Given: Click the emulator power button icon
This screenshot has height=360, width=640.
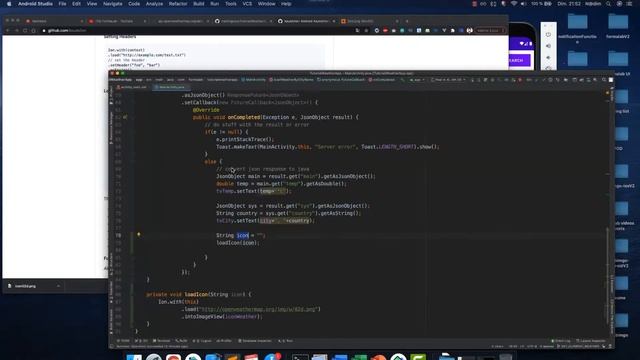Looking at the screenshot, I should [548, 34].
